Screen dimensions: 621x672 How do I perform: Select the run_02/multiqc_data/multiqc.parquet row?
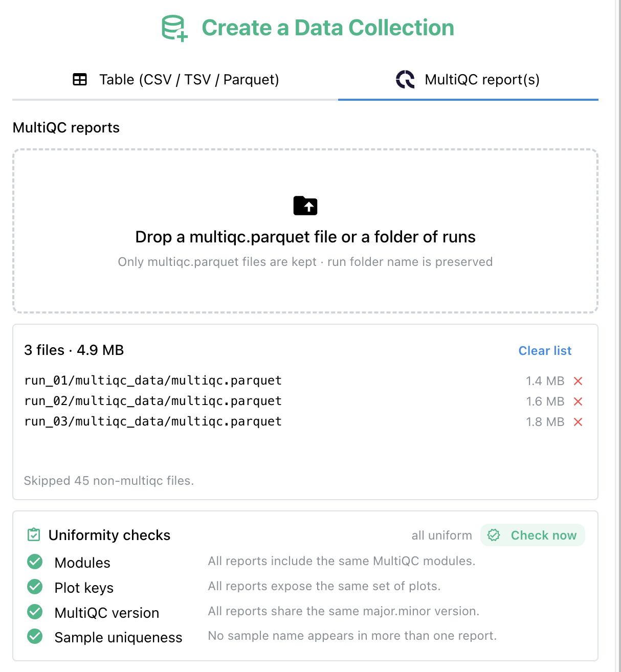click(x=304, y=401)
